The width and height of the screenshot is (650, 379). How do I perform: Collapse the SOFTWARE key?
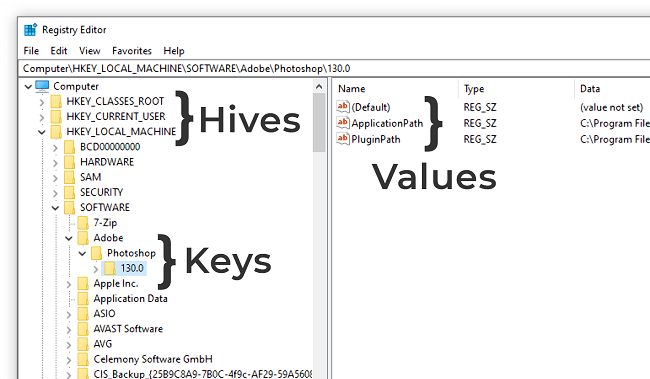click(x=55, y=208)
